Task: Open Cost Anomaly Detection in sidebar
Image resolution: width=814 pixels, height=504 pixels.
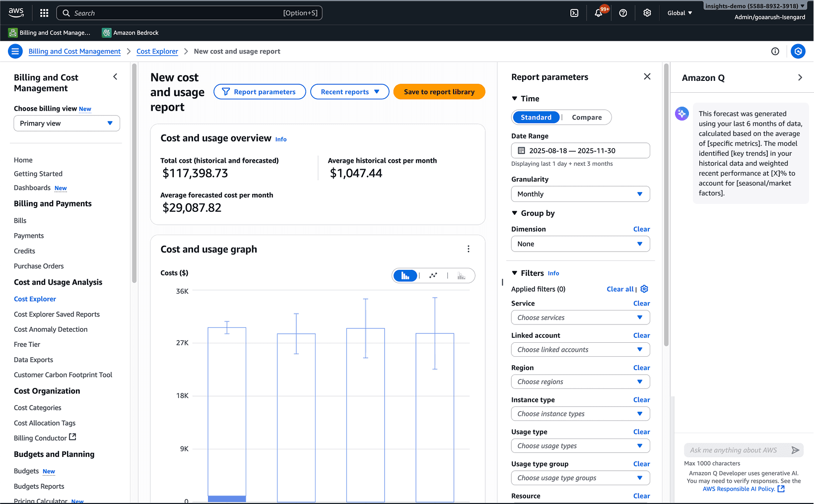Action: point(51,329)
